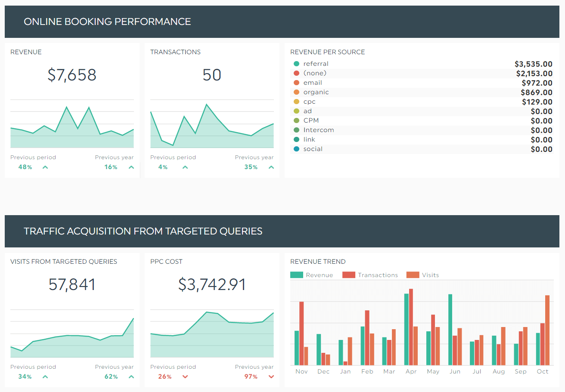The width and height of the screenshot is (565, 392).
Task: Click the blue social source dot
Action: pyautogui.click(x=295, y=148)
